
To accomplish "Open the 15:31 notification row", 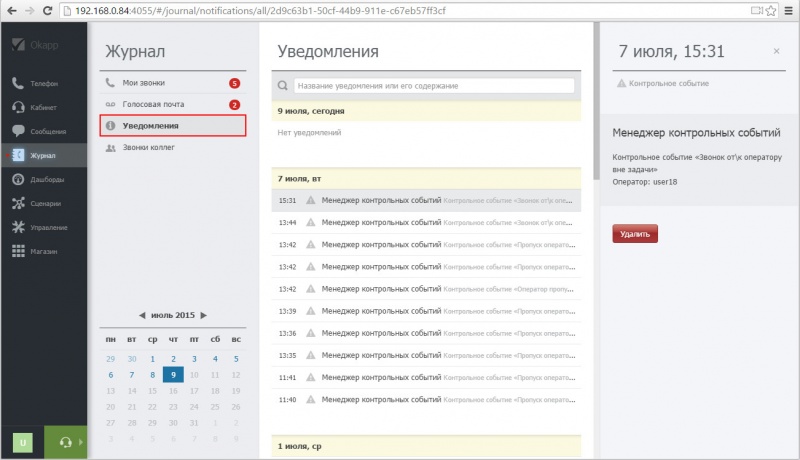I will 426,200.
